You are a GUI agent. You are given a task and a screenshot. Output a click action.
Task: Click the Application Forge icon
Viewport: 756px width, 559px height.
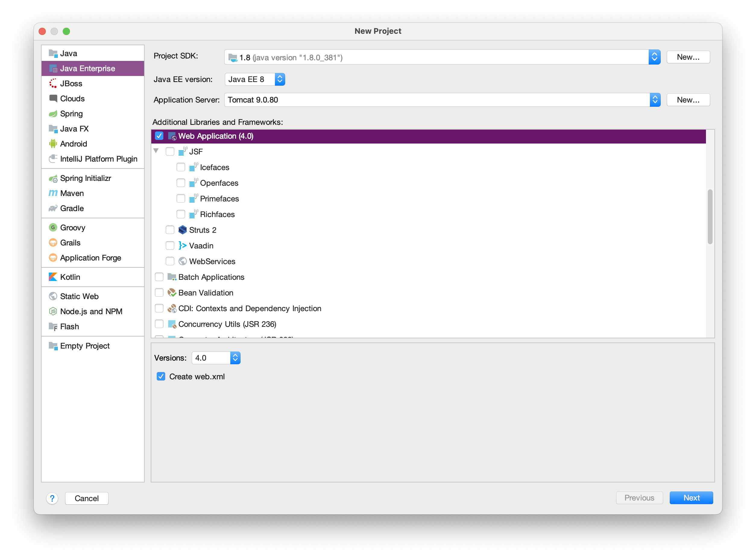pos(53,258)
